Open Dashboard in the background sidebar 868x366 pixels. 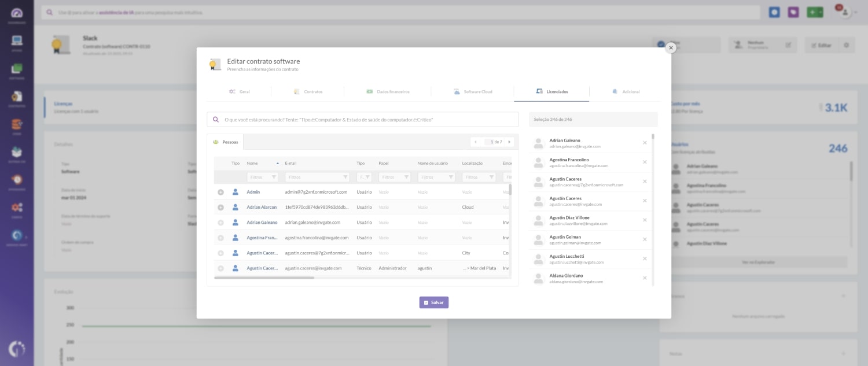pyautogui.click(x=17, y=14)
